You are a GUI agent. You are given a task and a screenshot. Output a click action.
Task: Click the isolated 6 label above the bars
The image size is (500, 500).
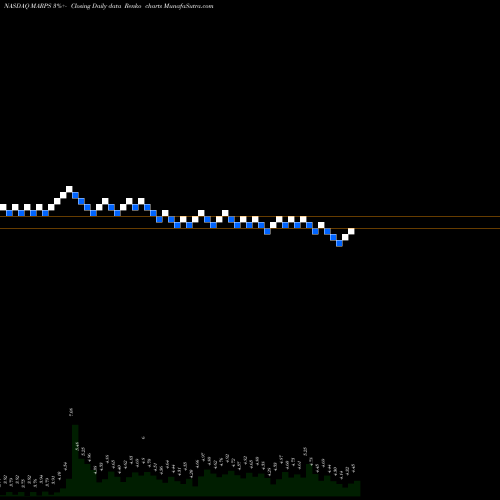143,438
